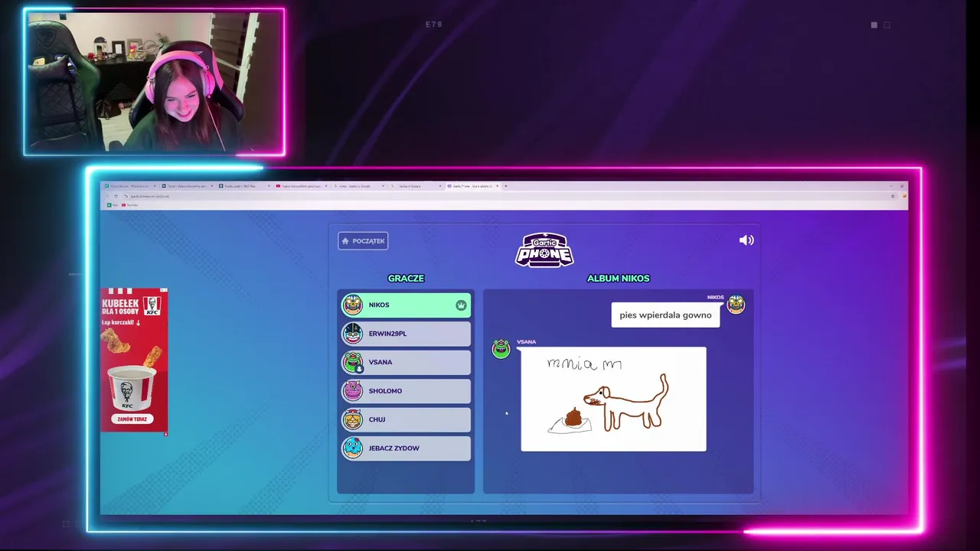Click the VSANA name label above the drawing

pyautogui.click(x=526, y=342)
